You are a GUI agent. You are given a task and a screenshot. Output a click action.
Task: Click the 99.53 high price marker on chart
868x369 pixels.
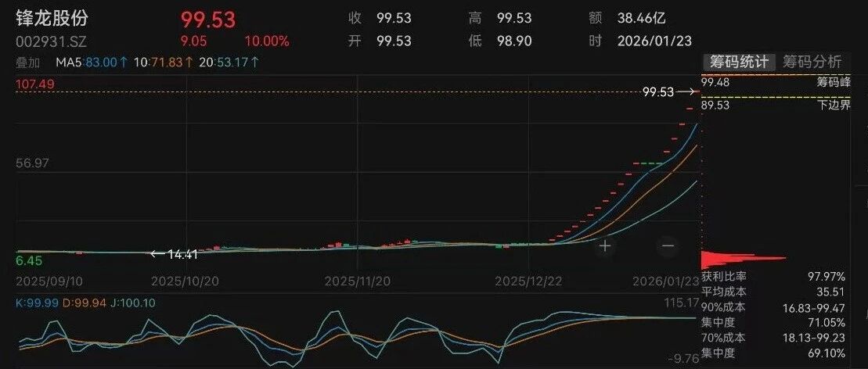(668, 92)
